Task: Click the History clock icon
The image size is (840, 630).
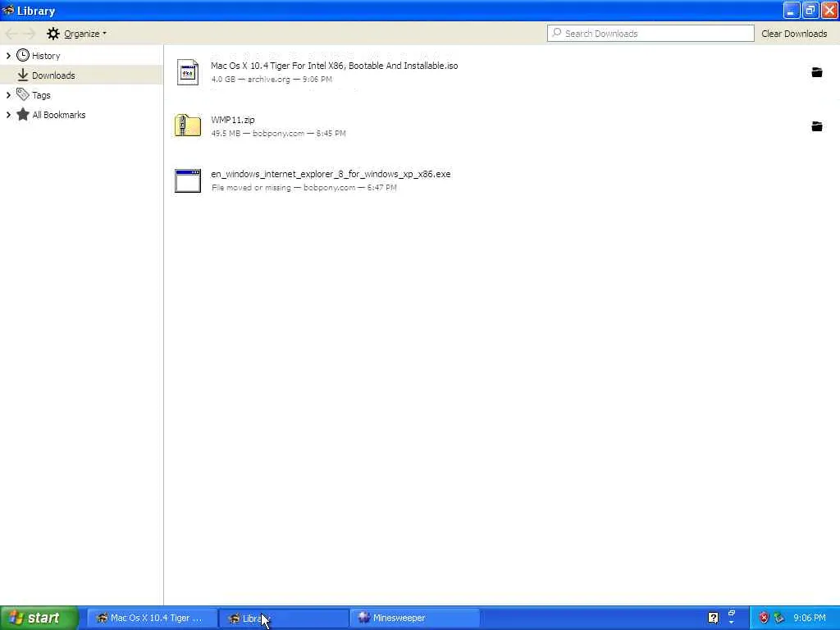Action: (x=22, y=55)
